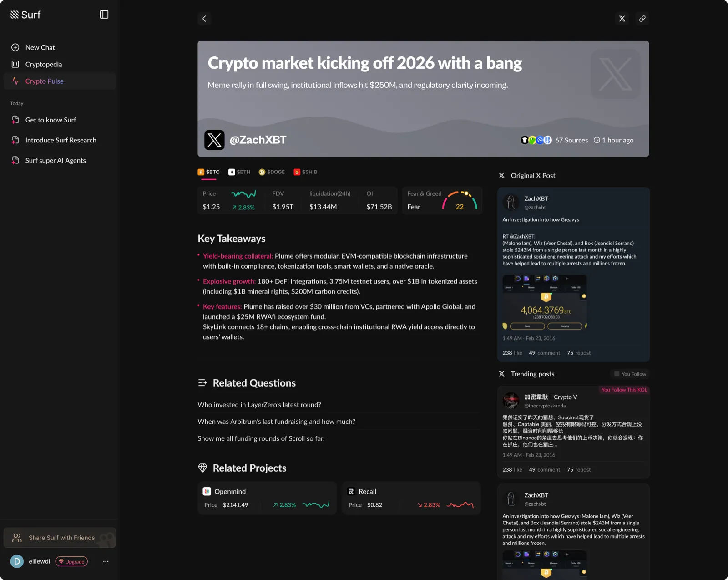Share on X using top-right icon
728x580 pixels.
click(622, 19)
